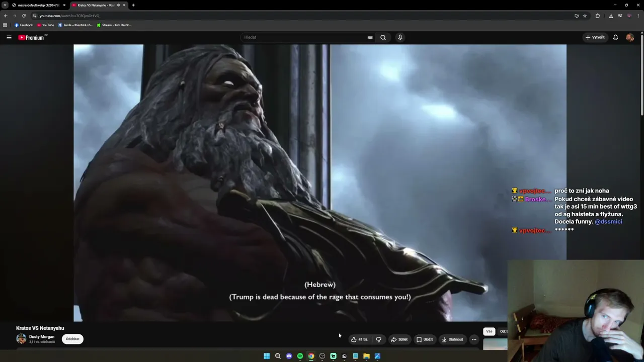
Task: Open the Chrome three-dot menu
Action: 638,16
